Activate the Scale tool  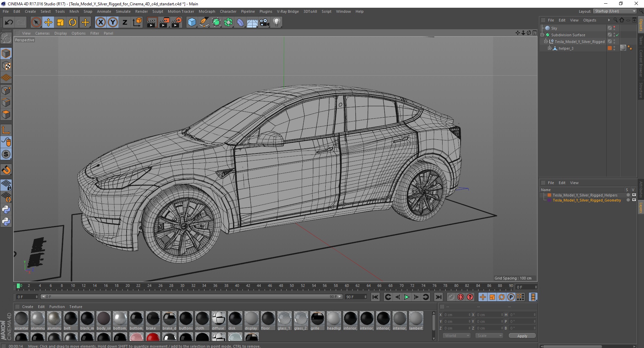(x=60, y=23)
